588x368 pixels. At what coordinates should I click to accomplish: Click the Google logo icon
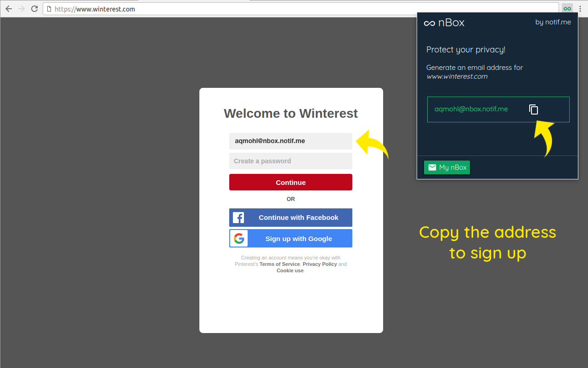click(238, 238)
